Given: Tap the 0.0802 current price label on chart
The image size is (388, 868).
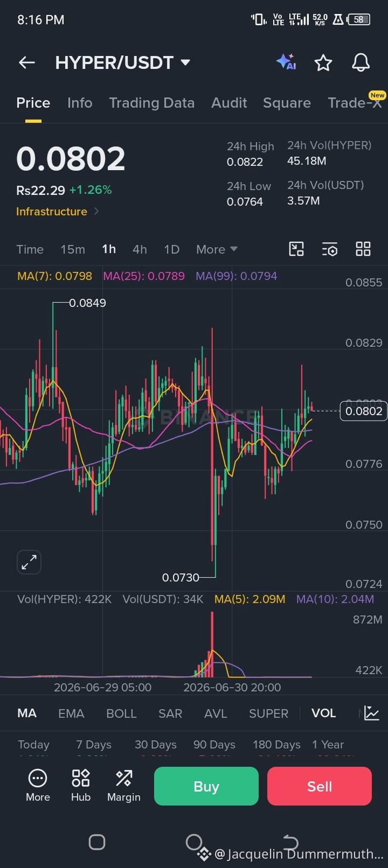Looking at the screenshot, I should pos(364,411).
